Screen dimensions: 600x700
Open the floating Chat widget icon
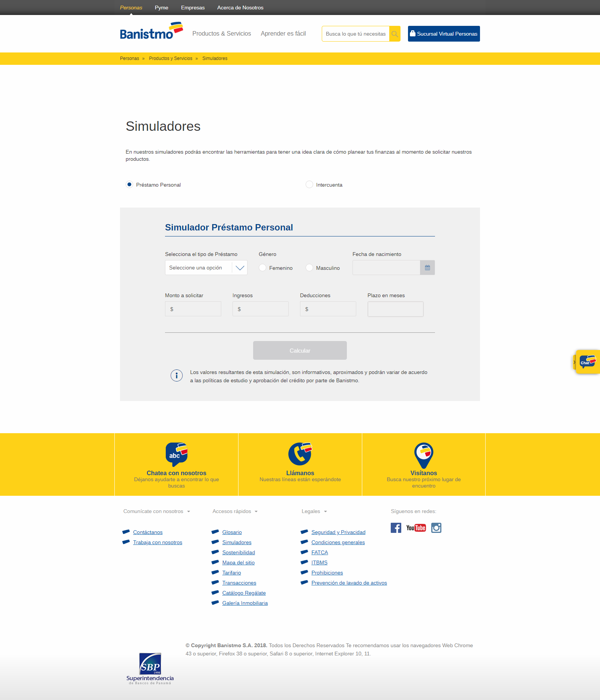tap(588, 362)
